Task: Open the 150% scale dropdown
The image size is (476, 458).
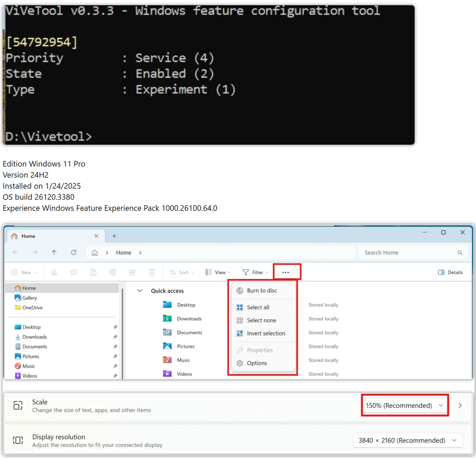Action: tap(405, 406)
